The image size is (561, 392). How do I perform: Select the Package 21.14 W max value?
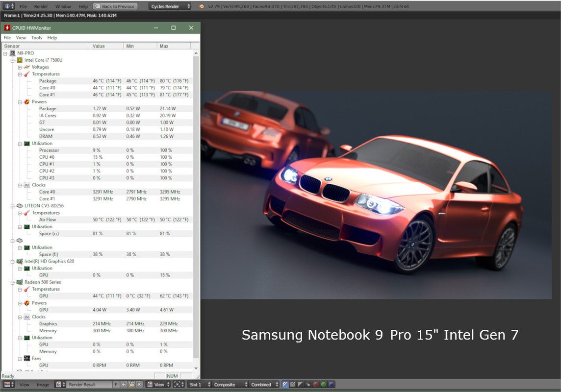pos(168,109)
